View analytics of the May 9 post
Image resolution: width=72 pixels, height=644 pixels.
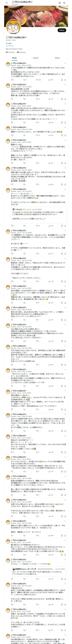point(49,80)
